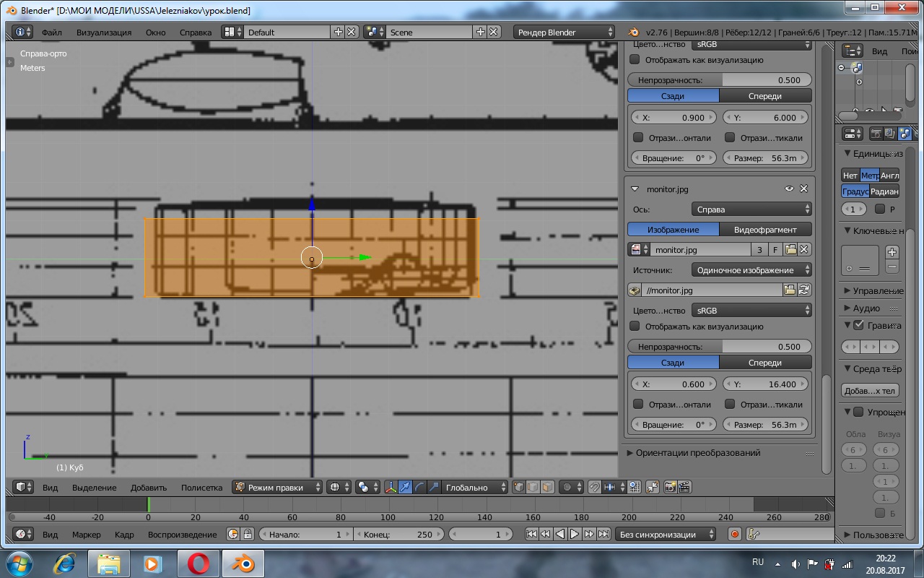
Task: Enable the 3D manipulator widget icon
Action: (391, 487)
